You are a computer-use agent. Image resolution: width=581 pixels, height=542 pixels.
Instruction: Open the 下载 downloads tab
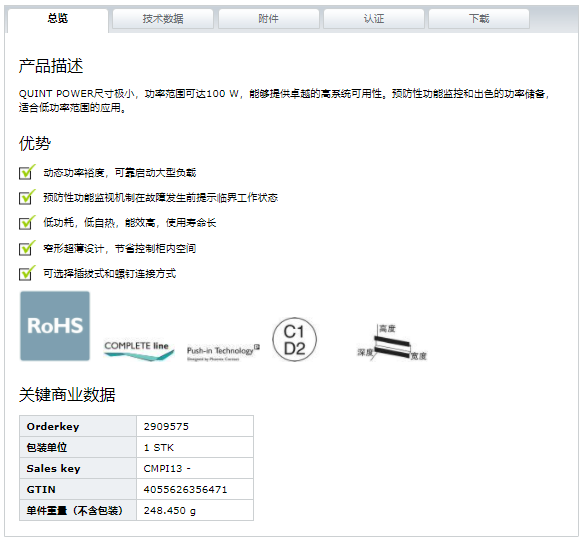tap(479, 19)
